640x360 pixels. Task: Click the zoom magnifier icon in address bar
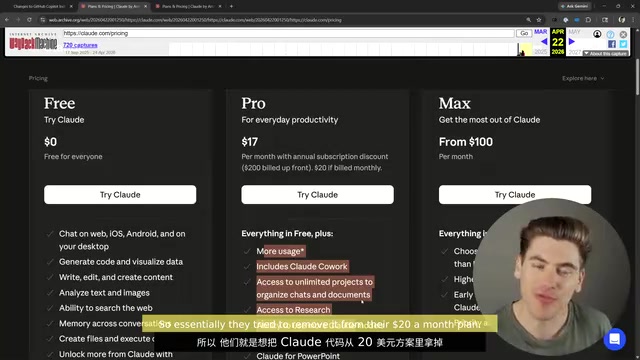[529, 20]
